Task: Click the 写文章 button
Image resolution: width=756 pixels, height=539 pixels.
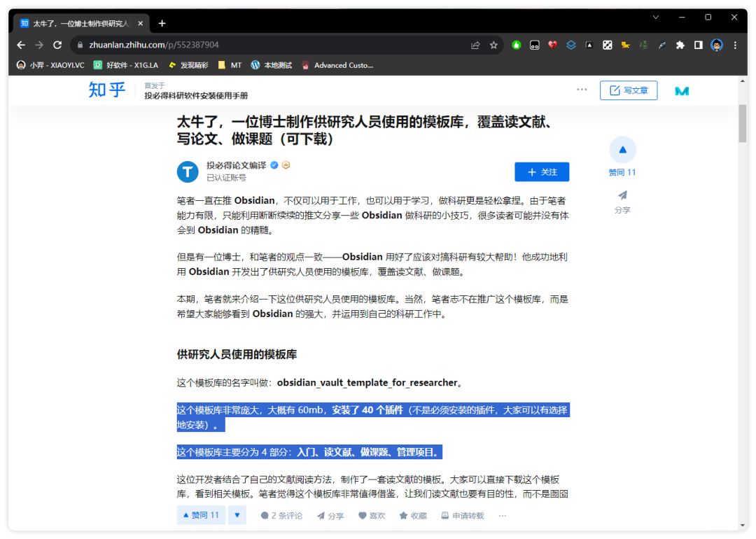Action: (629, 90)
